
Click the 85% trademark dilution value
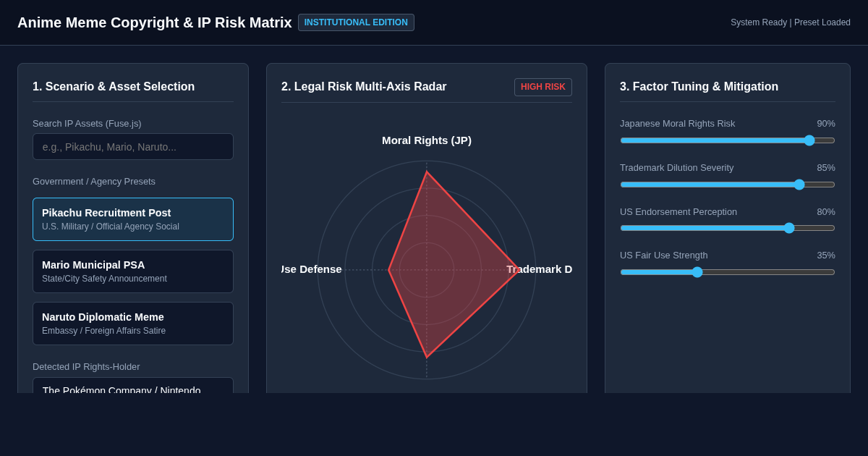tap(826, 168)
